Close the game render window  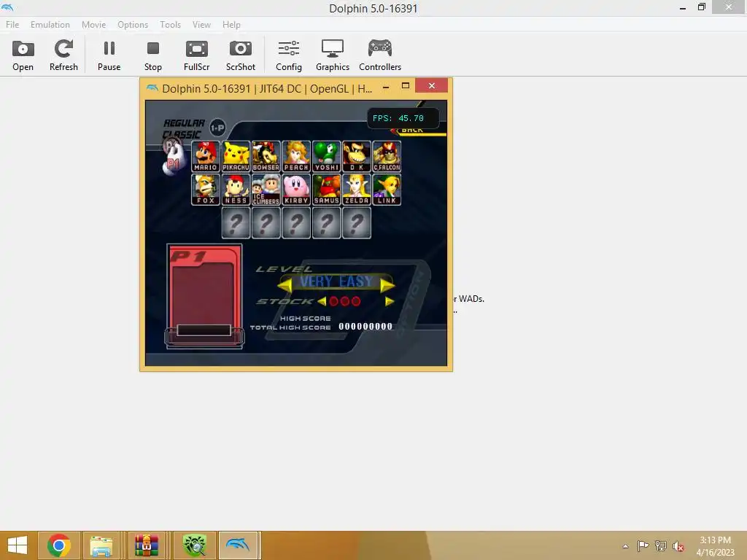[432, 86]
